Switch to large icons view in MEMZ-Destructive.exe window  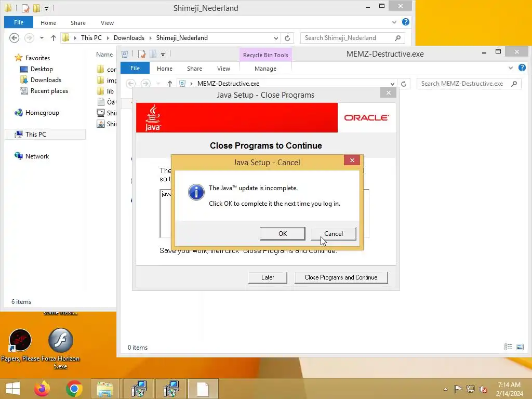[x=520, y=347]
